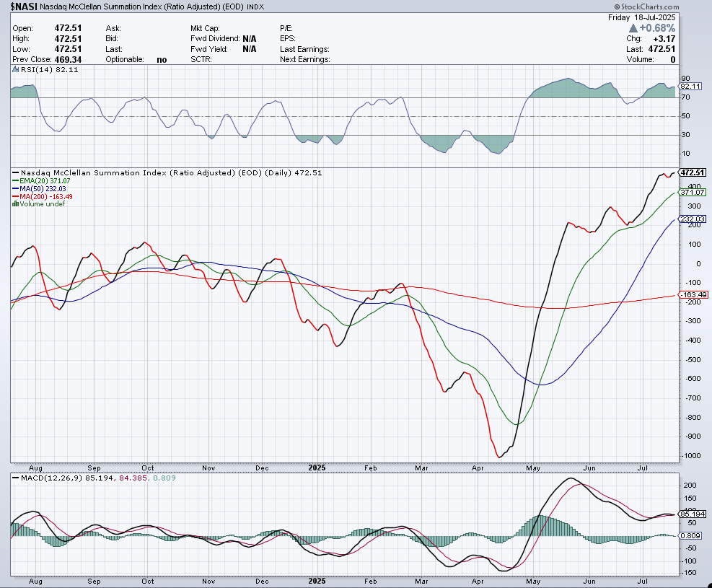712x588 pixels.
Task: Select the Friday 18-Jul-2025 date text
Action: tap(641, 17)
